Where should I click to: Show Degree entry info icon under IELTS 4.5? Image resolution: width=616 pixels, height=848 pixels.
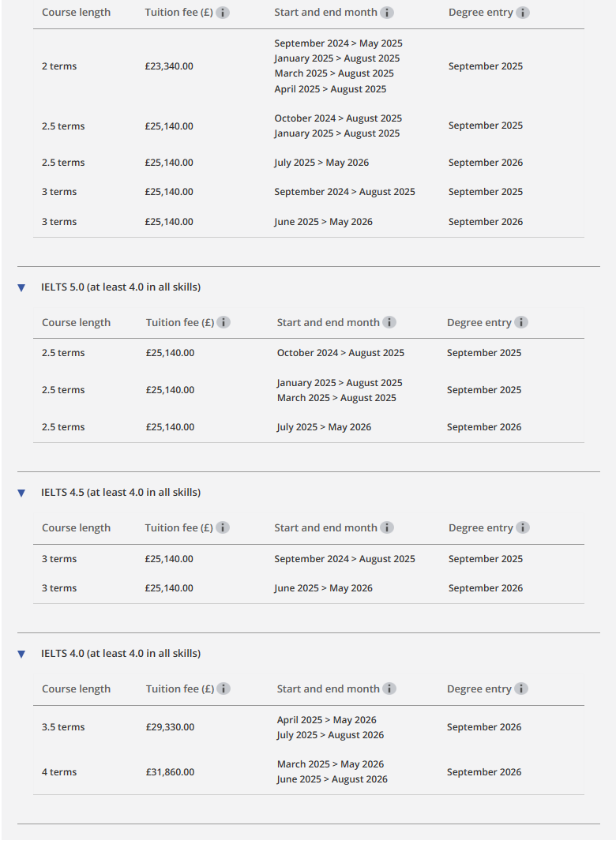[x=523, y=527]
